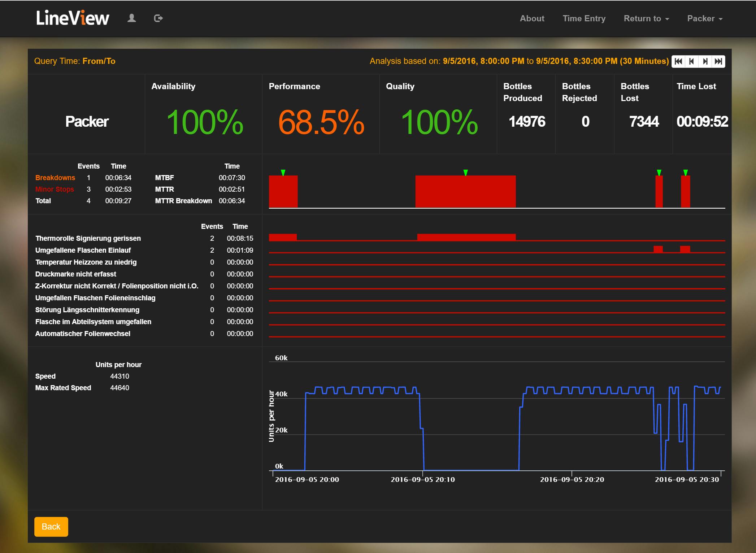Open the Time Entry menu item
This screenshot has height=553, width=756.
point(584,18)
